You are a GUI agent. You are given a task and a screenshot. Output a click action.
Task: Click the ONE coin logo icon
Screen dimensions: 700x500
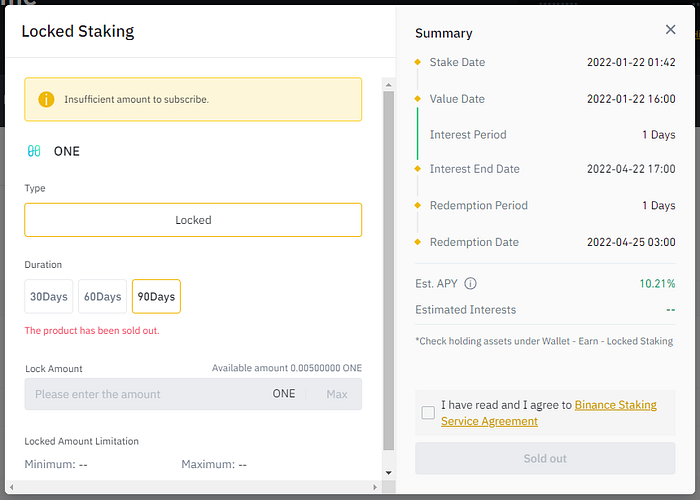click(34, 151)
